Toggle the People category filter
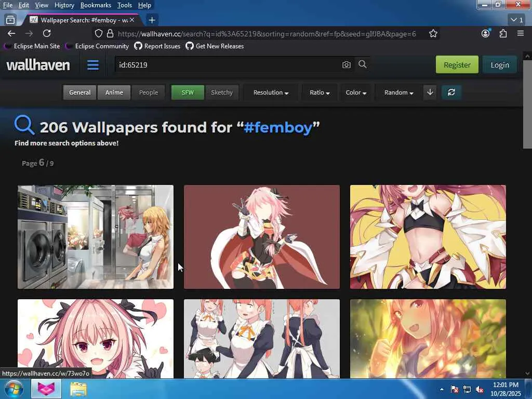532x399 pixels. (x=148, y=92)
